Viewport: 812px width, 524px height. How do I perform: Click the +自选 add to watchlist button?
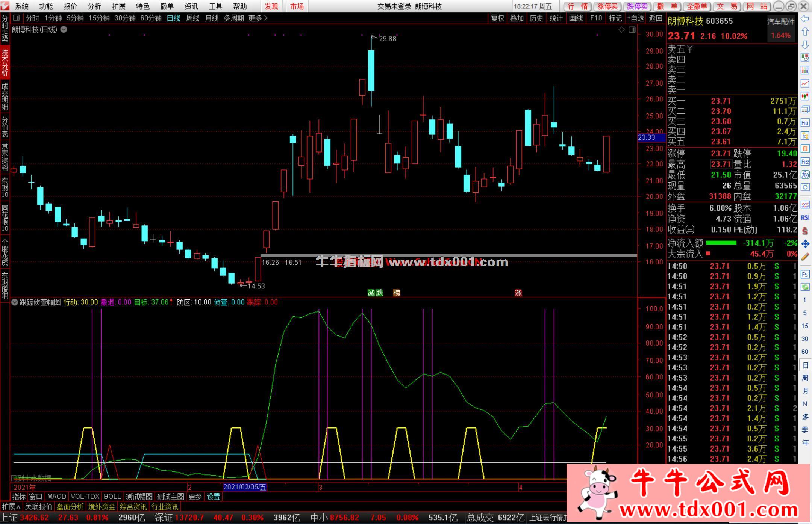point(636,18)
